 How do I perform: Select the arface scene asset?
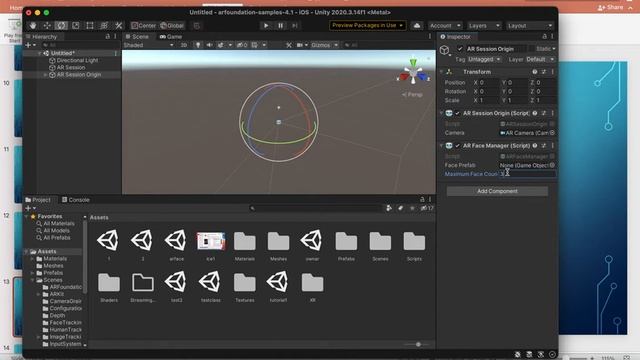[176, 245]
